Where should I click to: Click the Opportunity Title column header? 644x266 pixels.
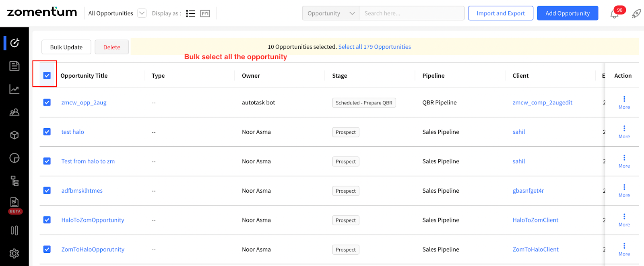(x=84, y=76)
